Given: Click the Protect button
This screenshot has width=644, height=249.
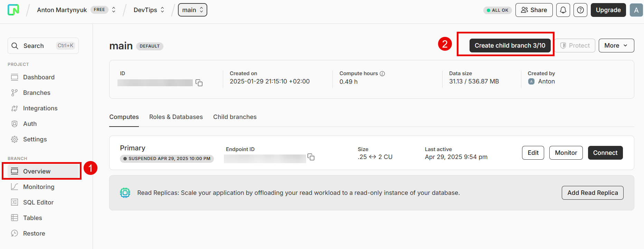Looking at the screenshot, I should 575,46.
